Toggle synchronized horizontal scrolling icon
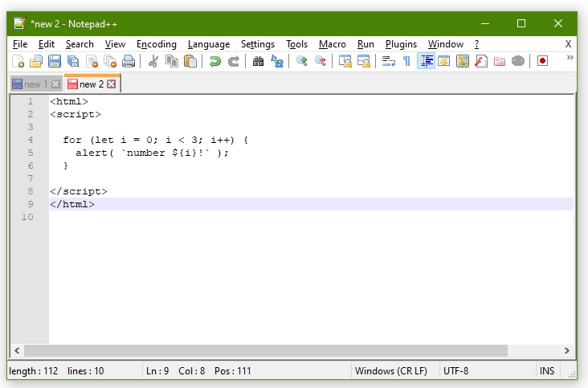The width and height of the screenshot is (588, 388). pyautogui.click(x=363, y=61)
